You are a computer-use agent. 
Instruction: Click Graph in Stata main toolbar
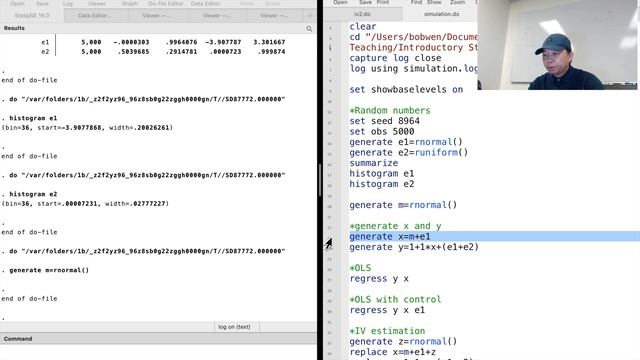129,3
